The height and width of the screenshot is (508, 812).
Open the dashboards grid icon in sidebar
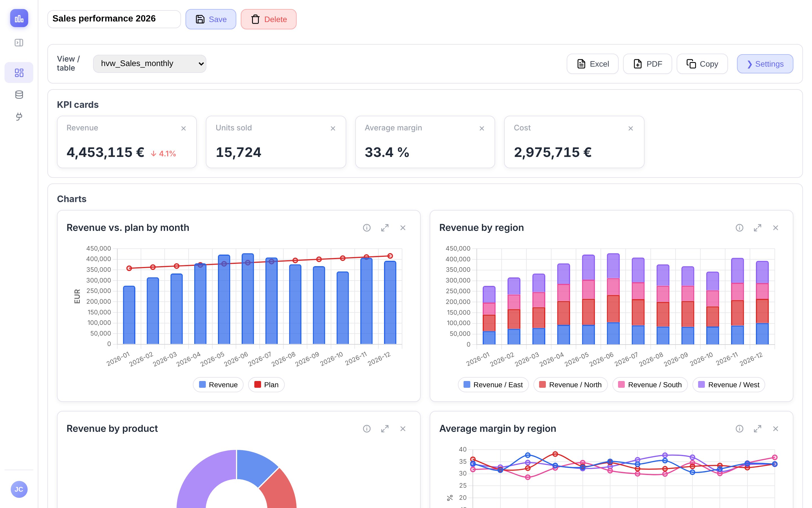coord(19,73)
